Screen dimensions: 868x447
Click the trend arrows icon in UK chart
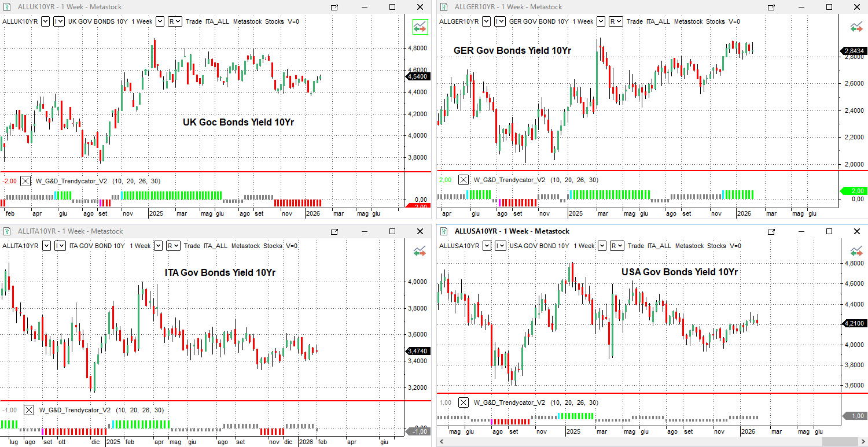click(420, 27)
